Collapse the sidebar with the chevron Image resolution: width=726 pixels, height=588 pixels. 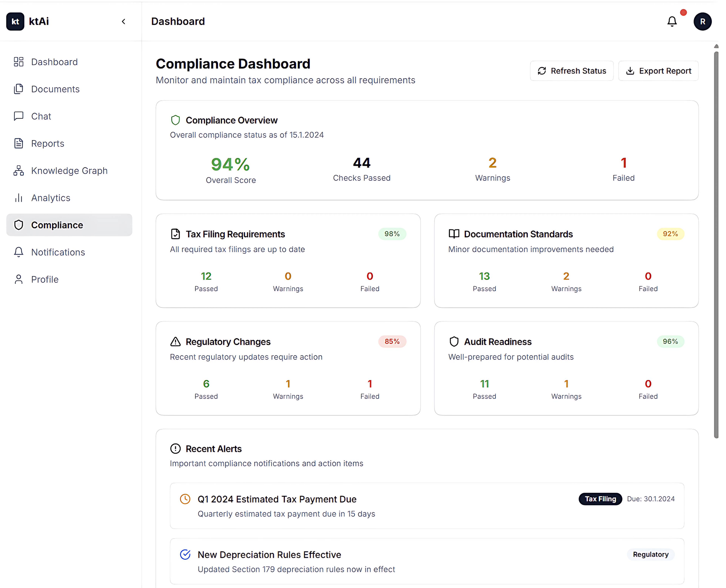coord(124,22)
